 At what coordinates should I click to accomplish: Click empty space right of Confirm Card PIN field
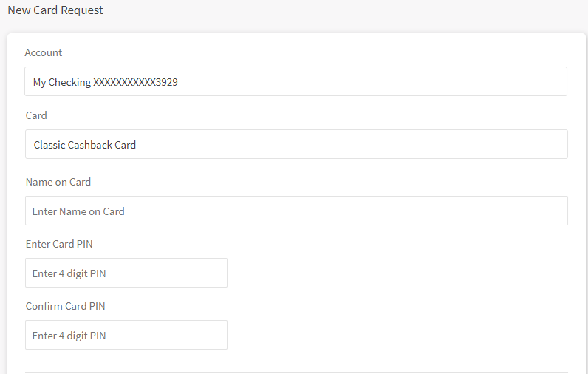click(x=399, y=335)
